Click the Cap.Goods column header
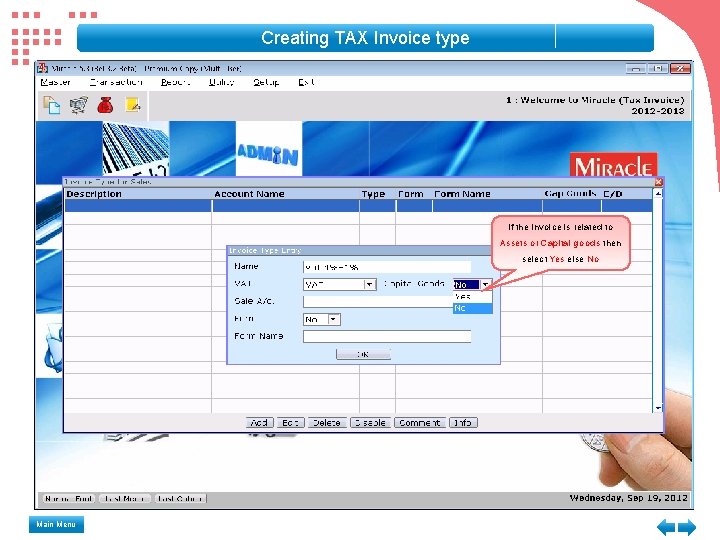Viewport: 720px width, 540px height. pos(570,194)
